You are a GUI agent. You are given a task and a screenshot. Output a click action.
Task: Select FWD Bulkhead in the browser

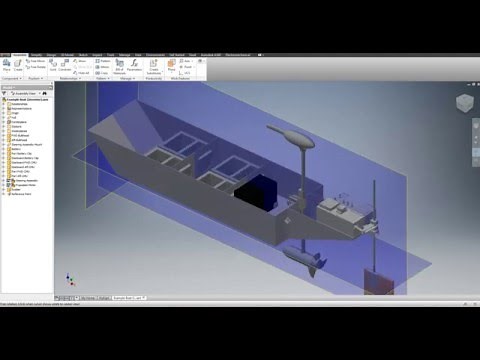tap(20, 136)
